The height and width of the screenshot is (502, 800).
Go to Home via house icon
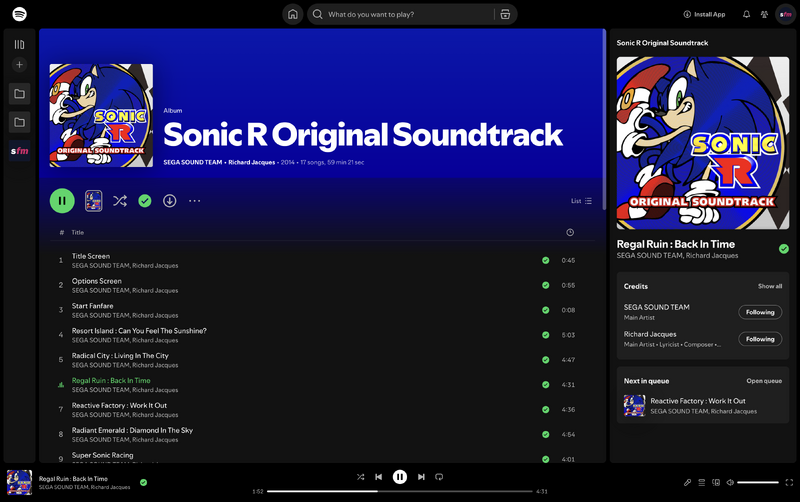tap(293, 14)
